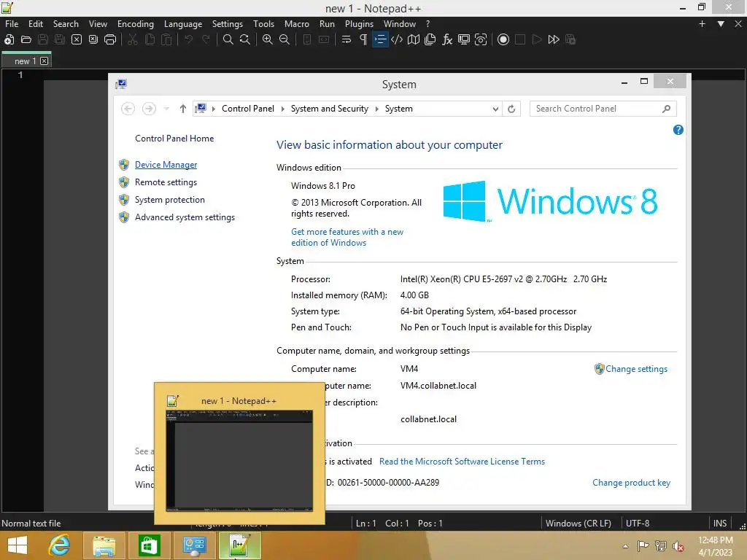Toggle the highlighted Indent Guide icon
Image resolution: width=747 pixels, height=560 pixels.
coord(380,39)
